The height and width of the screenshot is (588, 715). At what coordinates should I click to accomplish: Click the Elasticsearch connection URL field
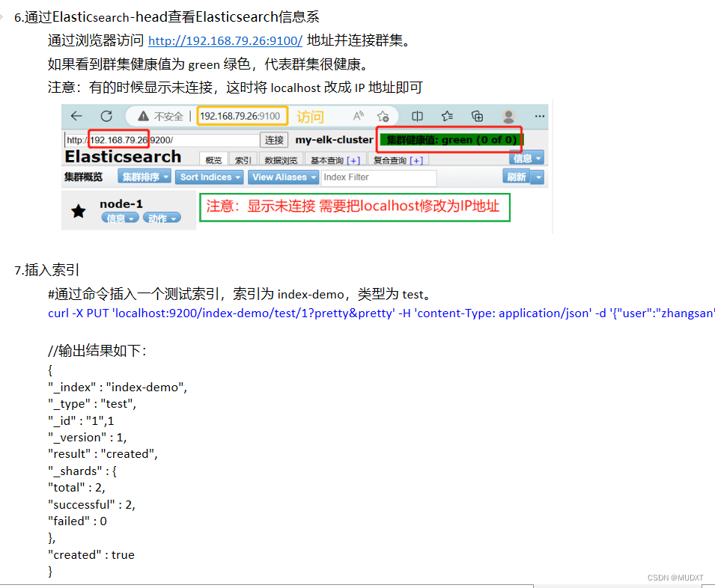click(162, 140)
